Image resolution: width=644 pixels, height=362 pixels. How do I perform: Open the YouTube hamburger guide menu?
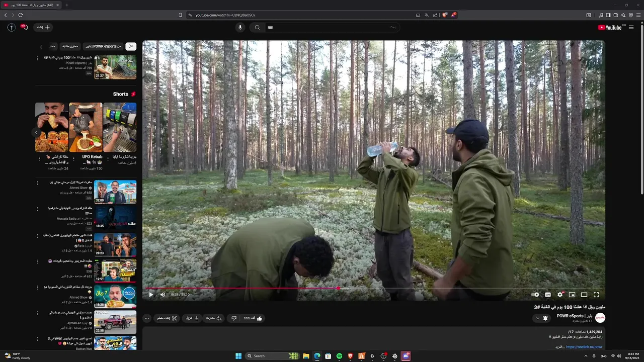(631, 28)
